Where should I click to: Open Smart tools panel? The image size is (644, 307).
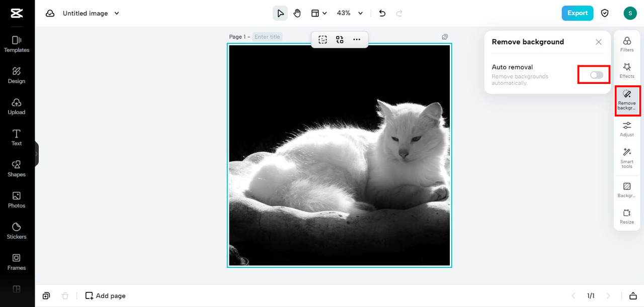click(x=627, y=157)
